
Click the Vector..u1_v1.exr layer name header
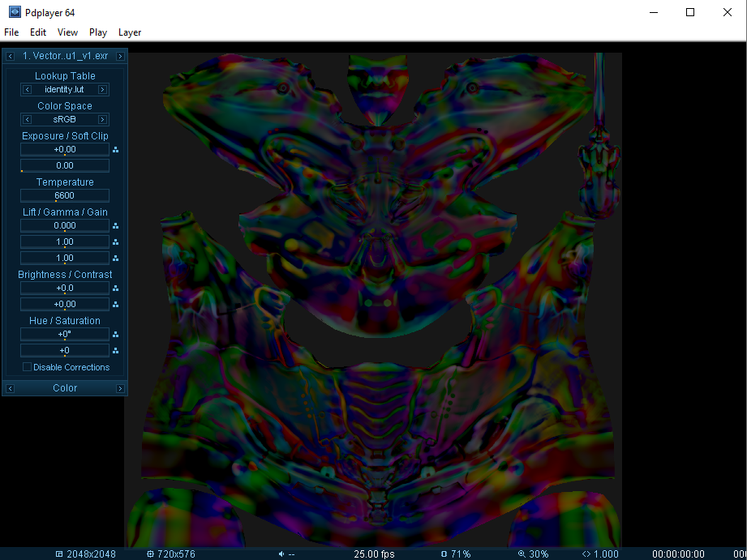[x=64, y=56]
